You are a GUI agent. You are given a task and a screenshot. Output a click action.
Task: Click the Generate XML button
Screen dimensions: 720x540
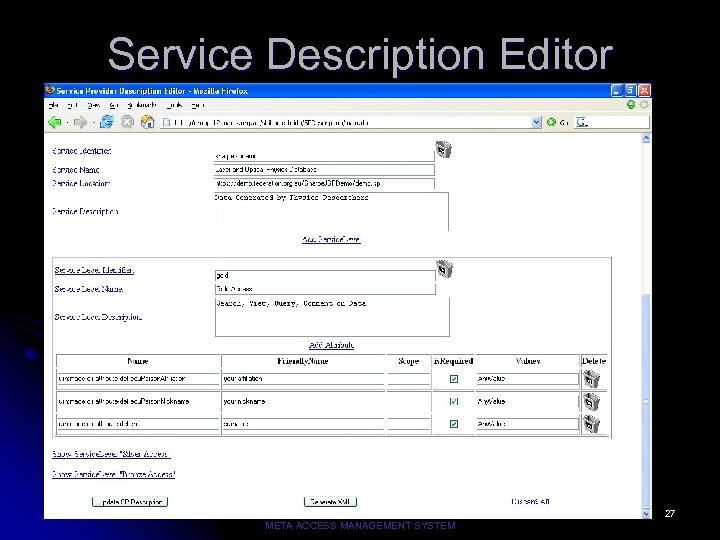click(330, 502)
